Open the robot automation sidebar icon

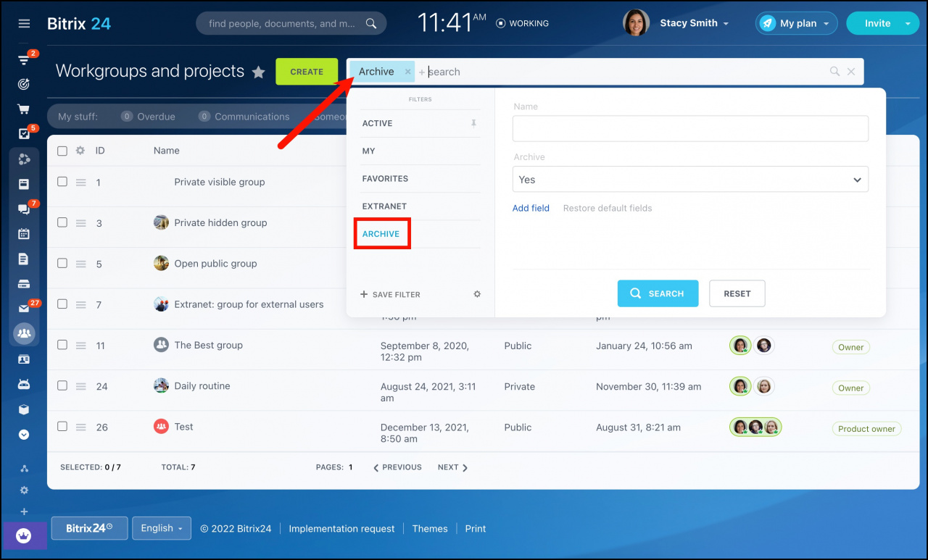coord(24,384)
